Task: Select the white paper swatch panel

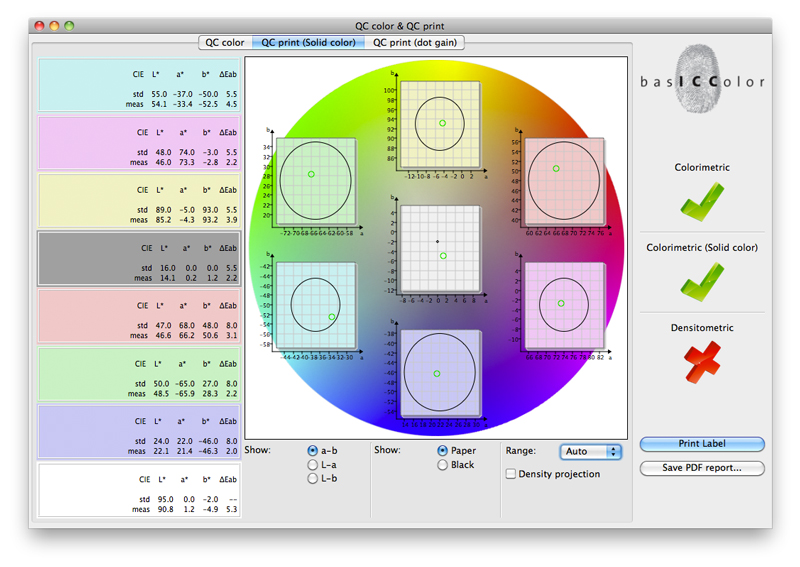Action: (139, 490)
